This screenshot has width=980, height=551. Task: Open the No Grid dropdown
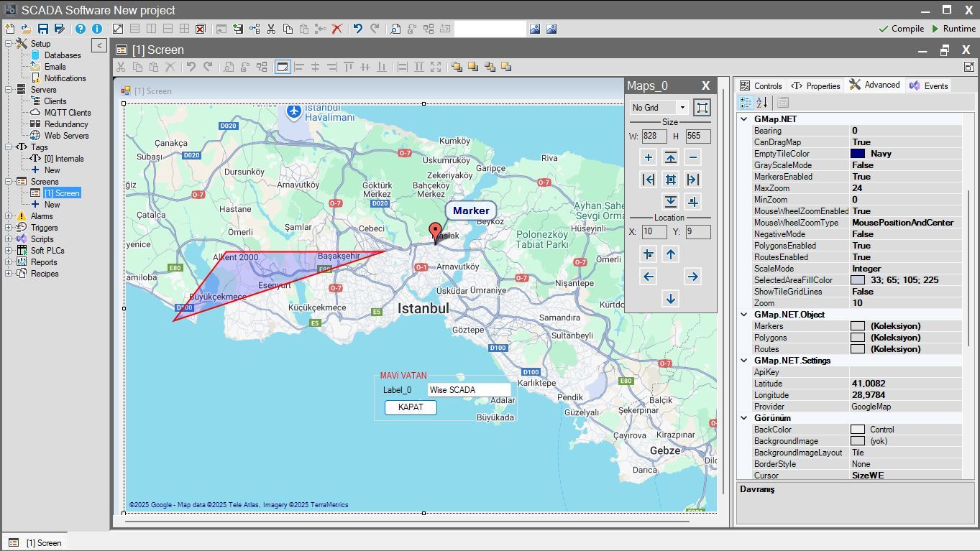click(x=682, y=108)
